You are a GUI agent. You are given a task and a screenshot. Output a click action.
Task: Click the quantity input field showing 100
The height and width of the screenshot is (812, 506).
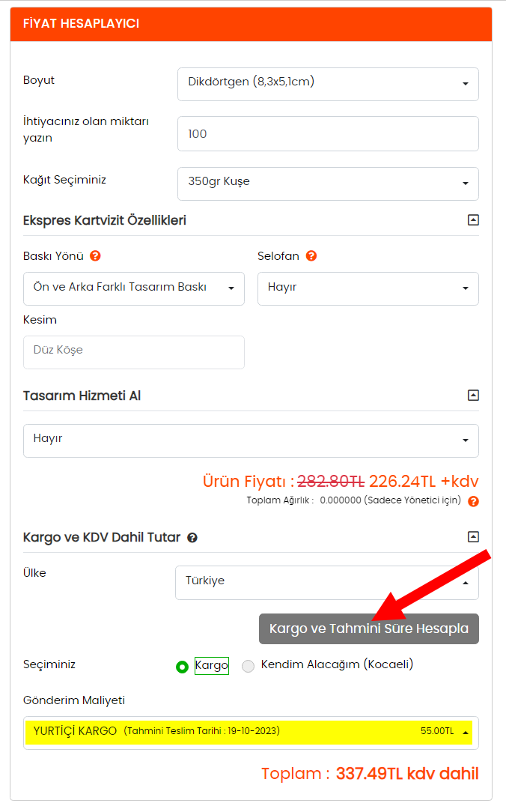(328, 134)
